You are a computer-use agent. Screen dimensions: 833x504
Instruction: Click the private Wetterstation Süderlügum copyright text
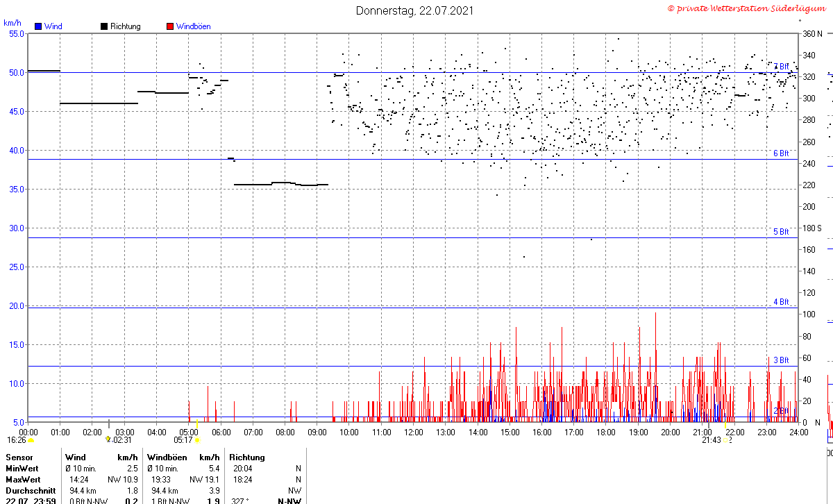(745, 8)
